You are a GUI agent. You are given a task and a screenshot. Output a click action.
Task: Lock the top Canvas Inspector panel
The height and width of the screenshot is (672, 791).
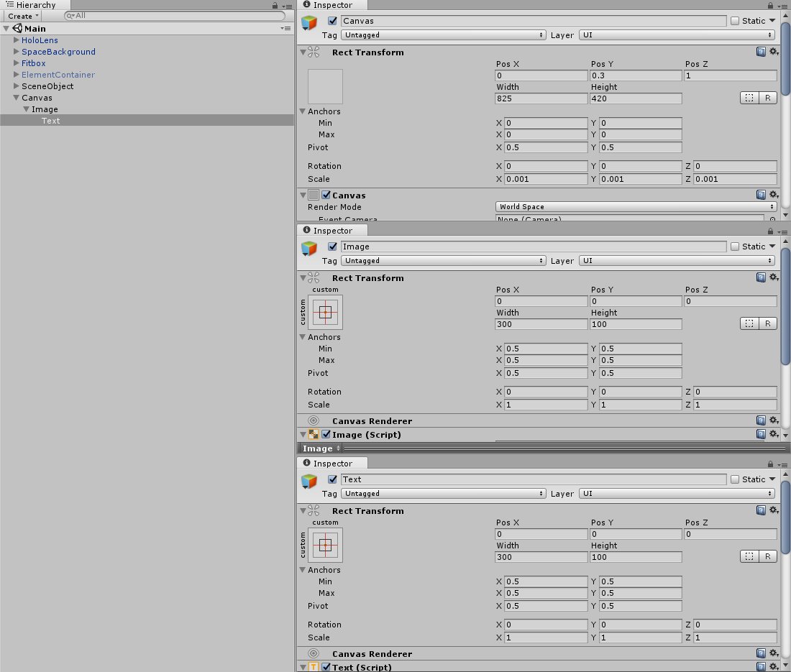[x=770, y=6]
